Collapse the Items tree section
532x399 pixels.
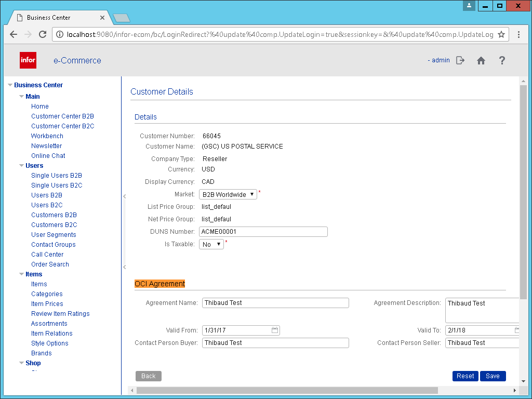click(x=21, y=274)
